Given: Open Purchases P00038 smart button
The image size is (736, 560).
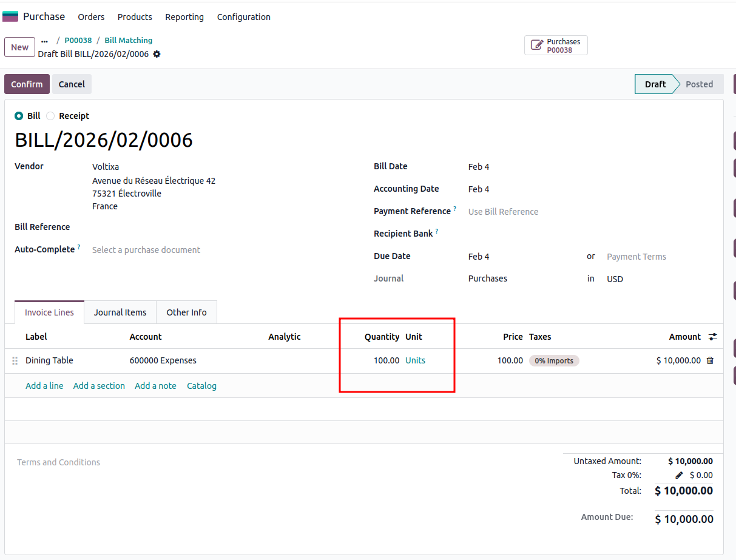Looking at the screenshot, I should [x=556, y=46].
